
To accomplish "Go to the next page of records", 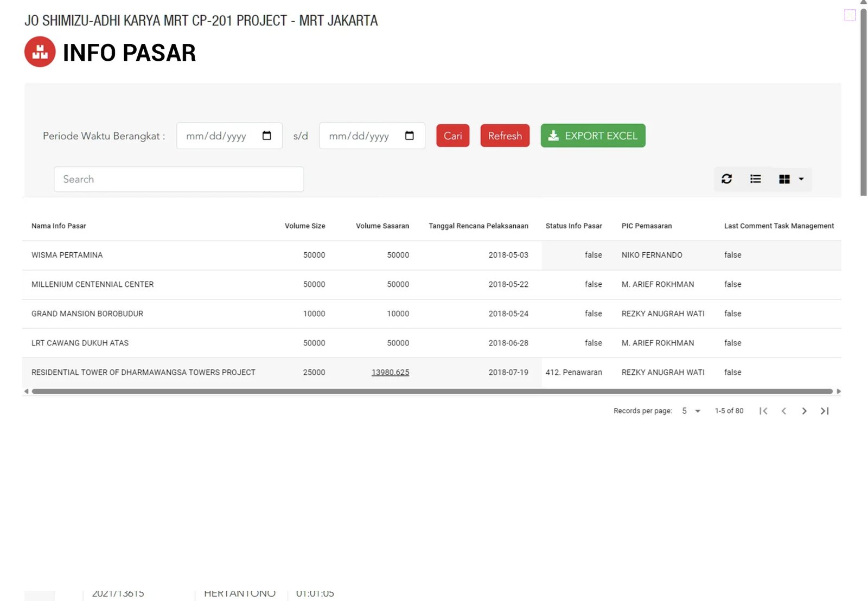I will pyautogui.click(x=804, y=411).
